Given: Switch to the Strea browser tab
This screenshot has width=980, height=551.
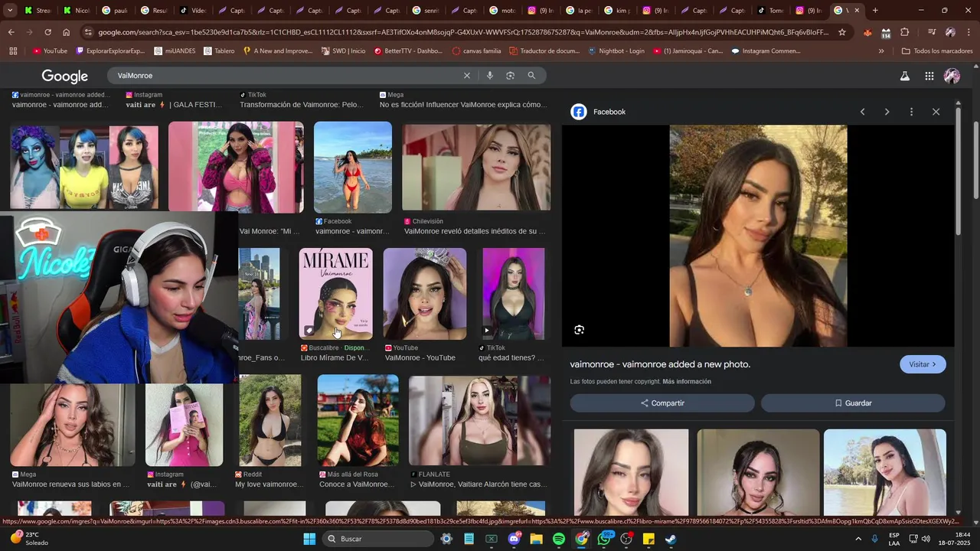Looking at the screenshot, I should (x=37, y=11).
